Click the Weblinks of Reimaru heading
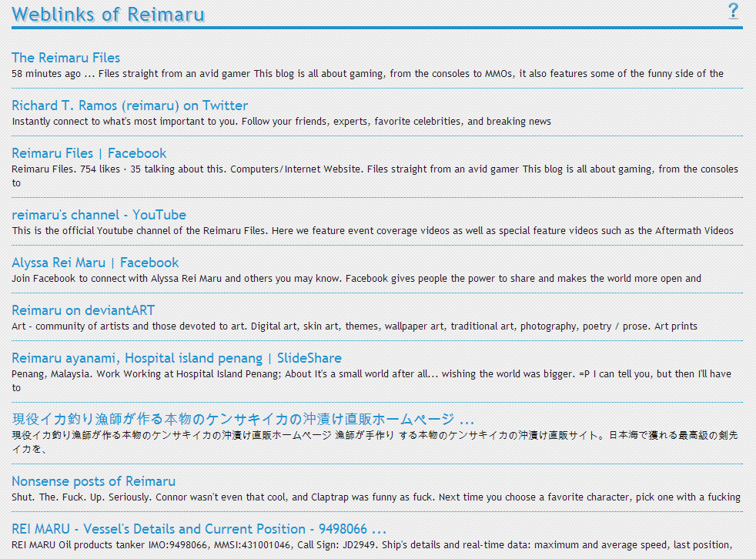756x559 pixels. (x=108, y=14)
